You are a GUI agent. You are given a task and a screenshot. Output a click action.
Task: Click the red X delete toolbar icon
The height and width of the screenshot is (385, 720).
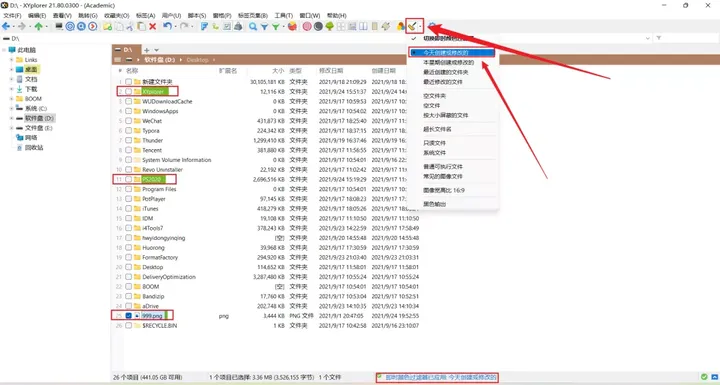tap(152, 27)
